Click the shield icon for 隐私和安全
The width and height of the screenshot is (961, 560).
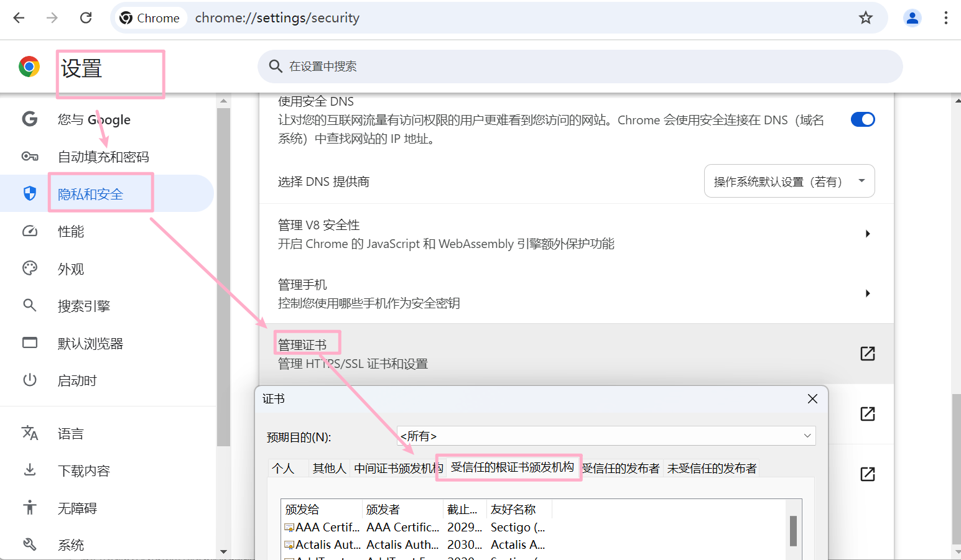30,193
